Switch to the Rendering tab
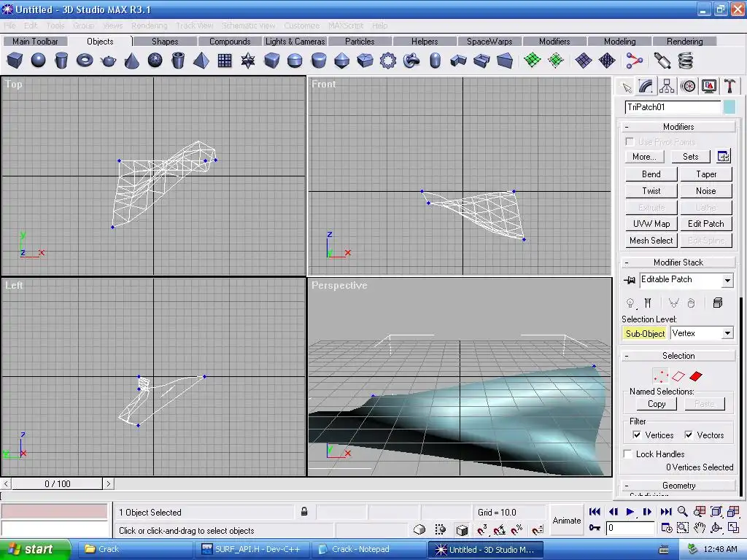Image resolution: width=747 pixels, height=560 pixels. (x=684, y=42)
